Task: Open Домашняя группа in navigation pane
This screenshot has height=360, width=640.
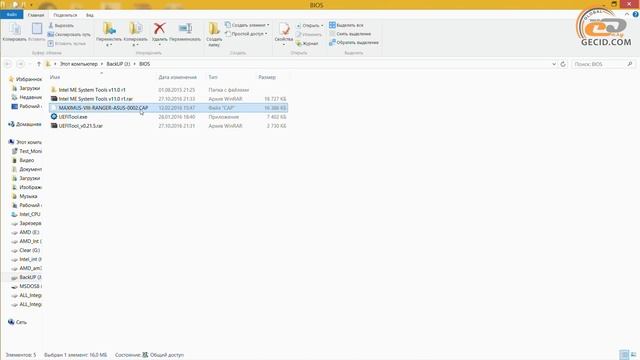Action: 25,124
